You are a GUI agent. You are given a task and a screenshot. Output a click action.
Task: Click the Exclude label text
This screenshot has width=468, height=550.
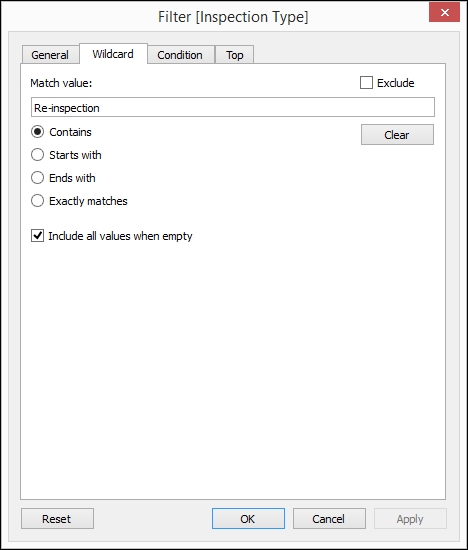(x=396, y=83)
